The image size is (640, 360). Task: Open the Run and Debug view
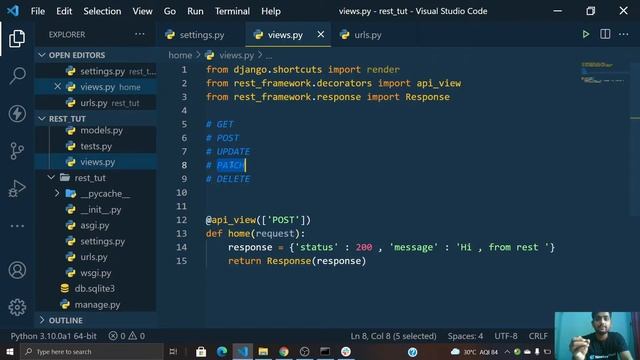coord(17,188)
